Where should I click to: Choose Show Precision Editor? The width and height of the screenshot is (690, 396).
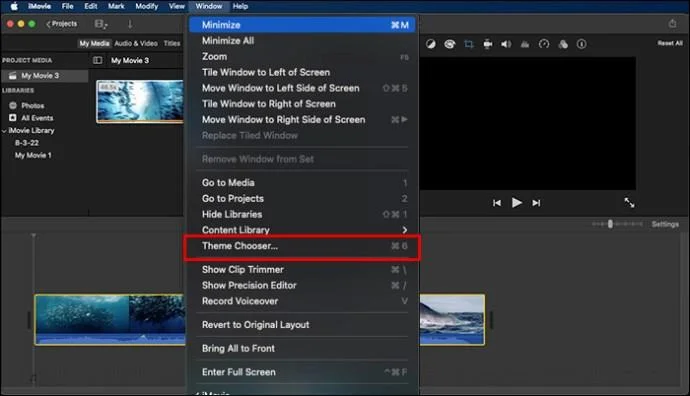click(x=302, y=286)
